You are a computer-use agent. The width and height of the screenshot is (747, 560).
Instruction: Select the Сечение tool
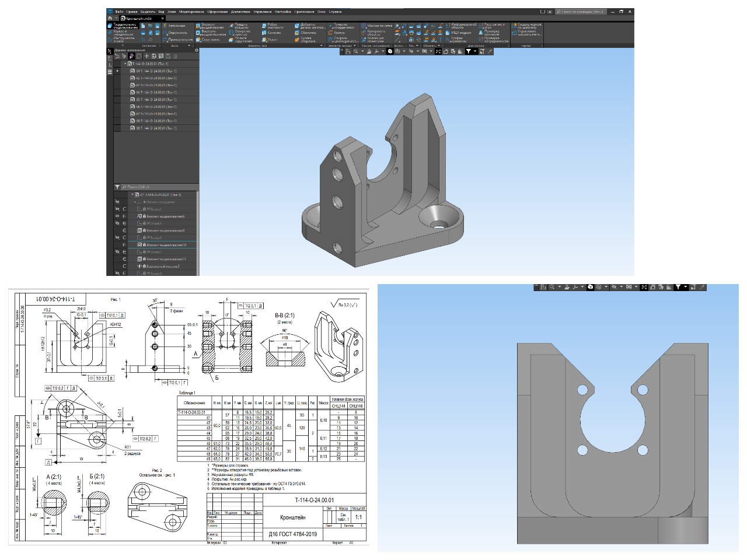coord(272,33)
